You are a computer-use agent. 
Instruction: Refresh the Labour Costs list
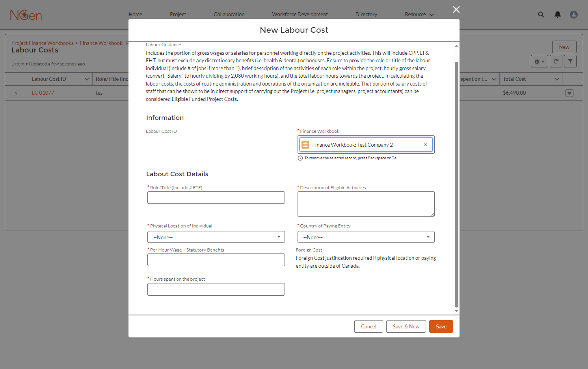coord(556,61)
